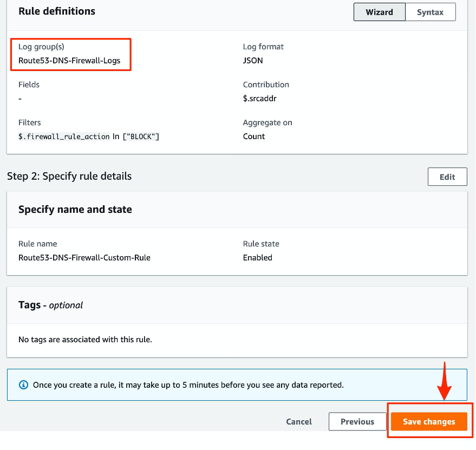Click the Aggregate on Count value

click(253, 136)
